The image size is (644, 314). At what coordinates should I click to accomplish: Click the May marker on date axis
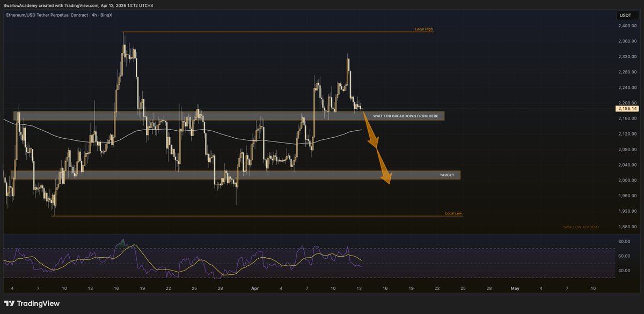515,288
